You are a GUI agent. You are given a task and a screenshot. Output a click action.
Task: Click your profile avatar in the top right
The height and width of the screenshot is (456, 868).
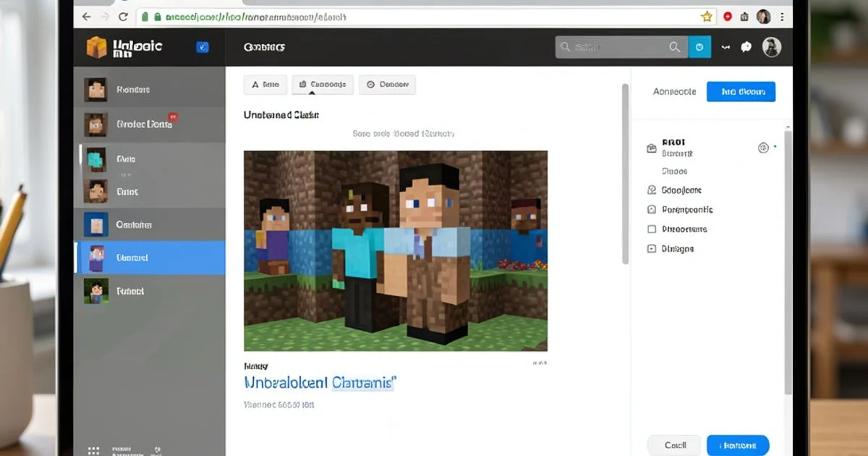point(773,46)
